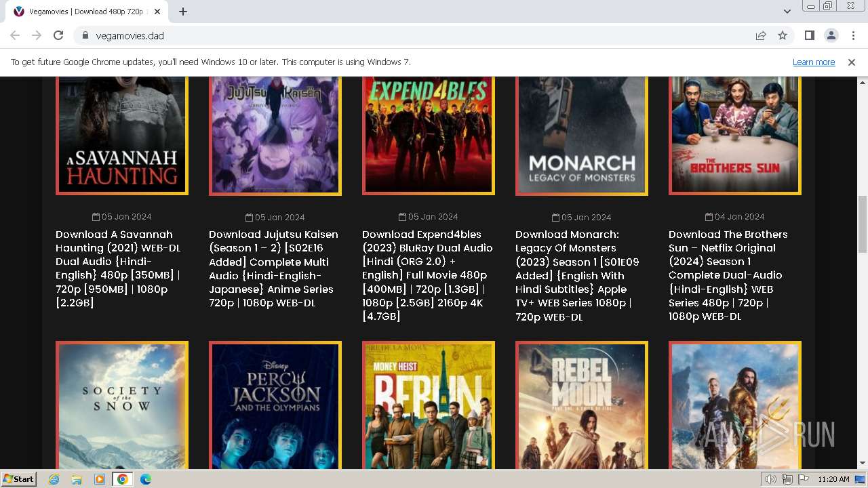Launch Microsoft Edge from taskbar
The width and height of the screenshot is (868, 488).
(145, 479)
